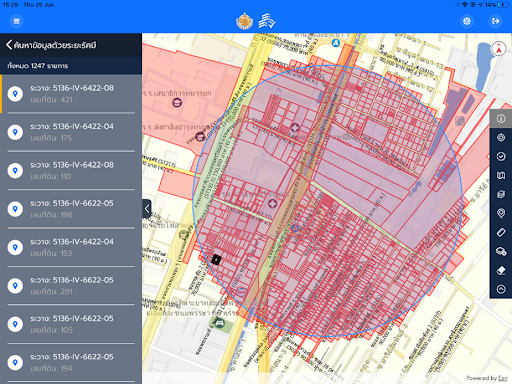Tap pin icon for parcel 421
Viewport: 512px width, 384px height.
(15, 94)
